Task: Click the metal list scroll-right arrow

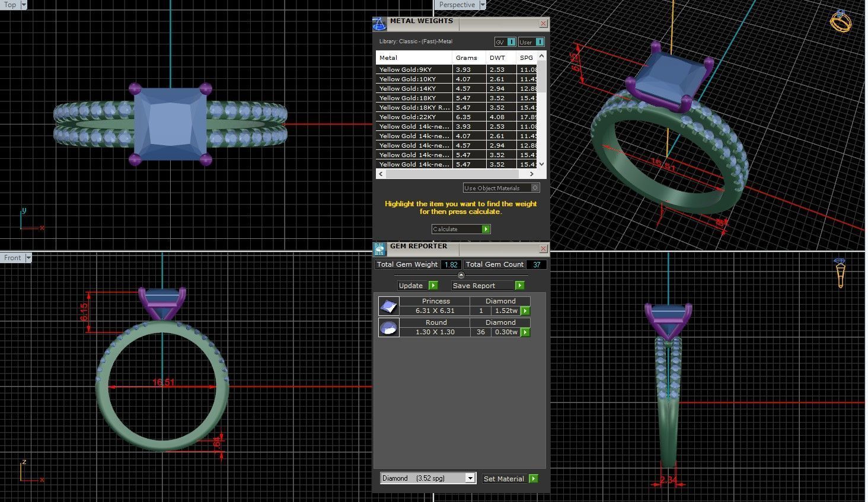Action: tap(532, 174)
